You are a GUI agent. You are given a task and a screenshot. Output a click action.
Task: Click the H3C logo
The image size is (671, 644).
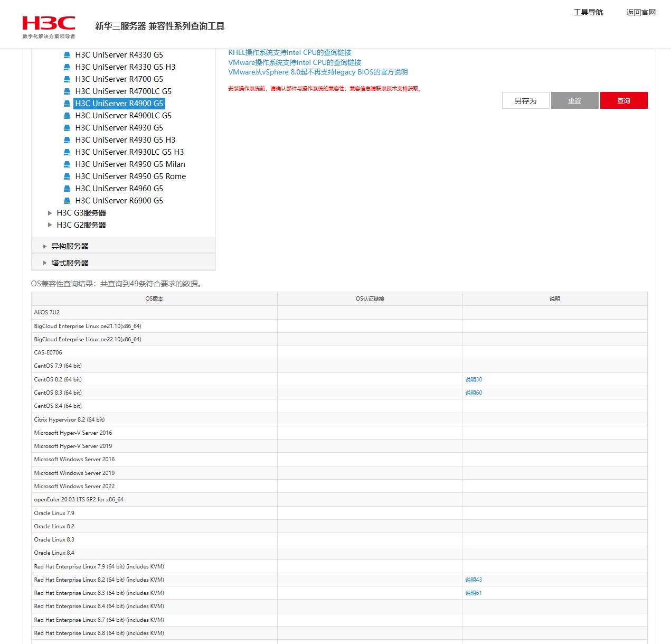pos(49,27)
